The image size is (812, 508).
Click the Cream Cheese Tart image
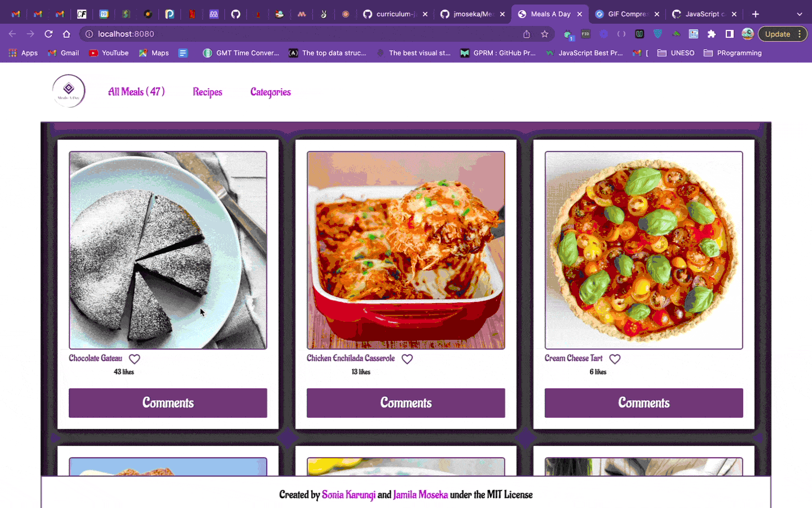coord(644,250)
